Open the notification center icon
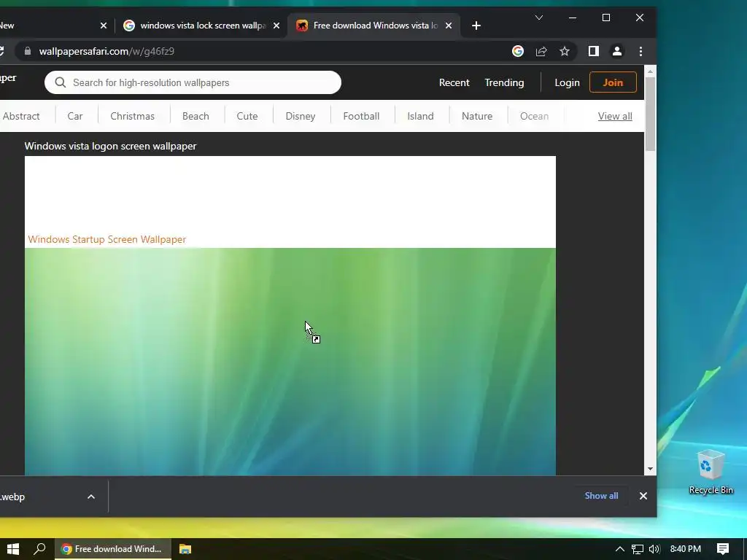 723,549
